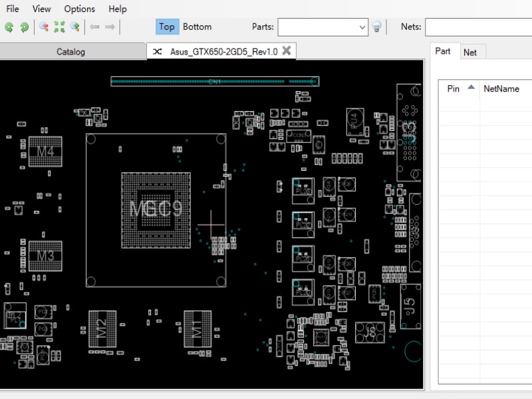Select memory chip M1 on the board
The height and width of the screenshot is (399, 532).
[198, 329]
